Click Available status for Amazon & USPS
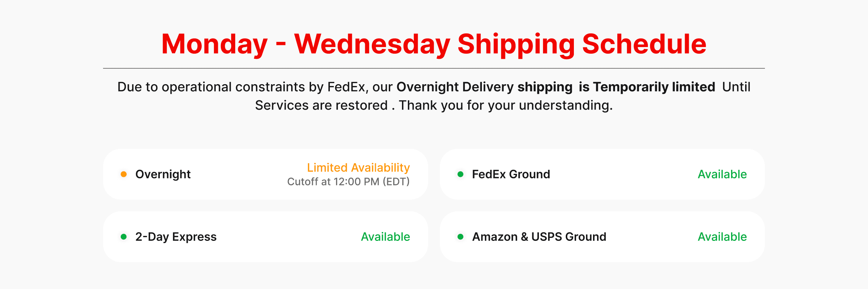868x289 pixels. [722, 237]
